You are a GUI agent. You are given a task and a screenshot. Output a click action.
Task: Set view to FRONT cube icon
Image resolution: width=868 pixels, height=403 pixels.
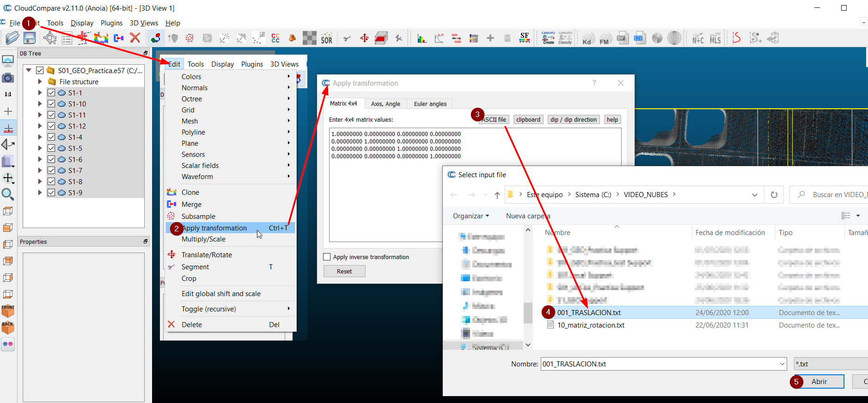[x=8, y=310]
